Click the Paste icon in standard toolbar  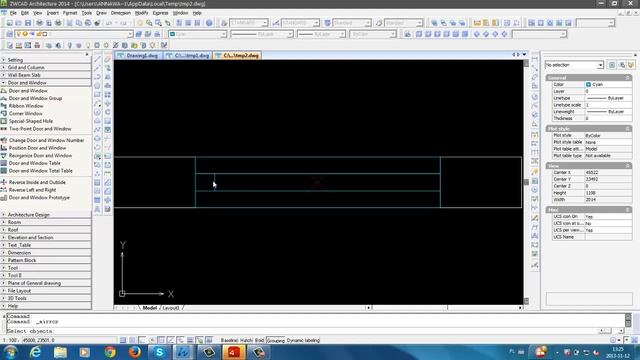[x=88, y=23]
